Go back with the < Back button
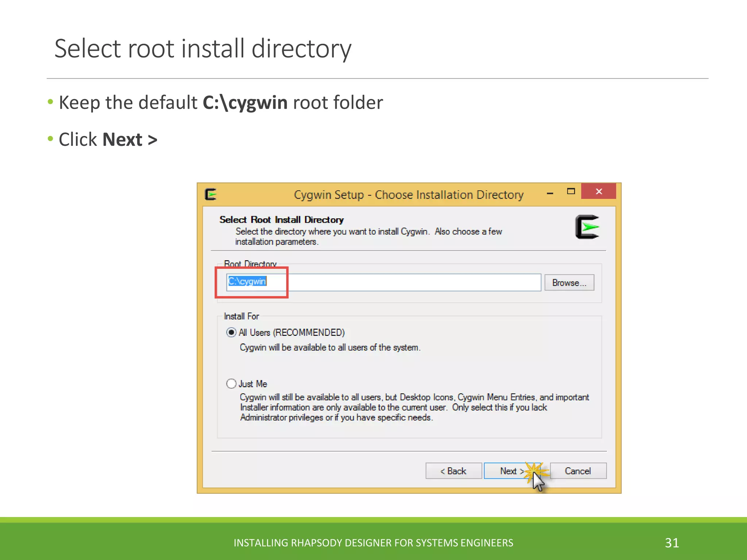This screenshot has width=747, height=560. [x=453, y=471]
